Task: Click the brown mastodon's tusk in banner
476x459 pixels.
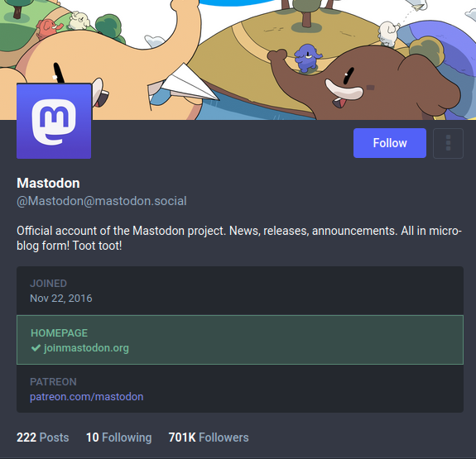Action: click(344, 89)
